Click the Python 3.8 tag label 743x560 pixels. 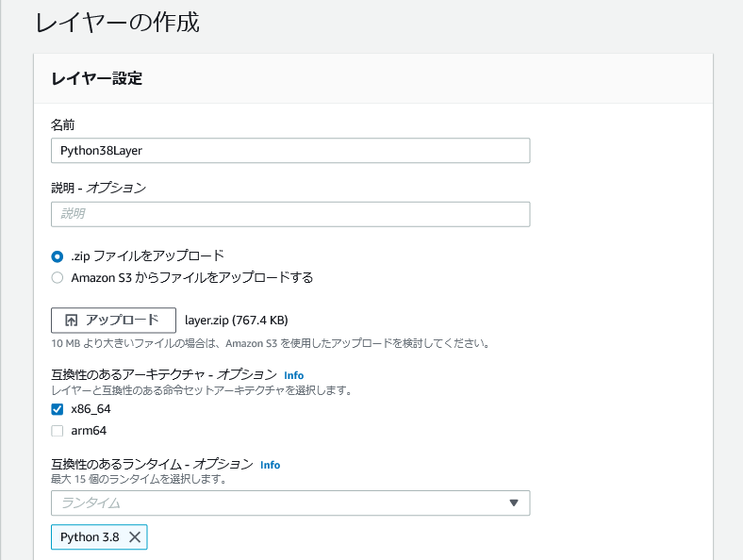90,536
